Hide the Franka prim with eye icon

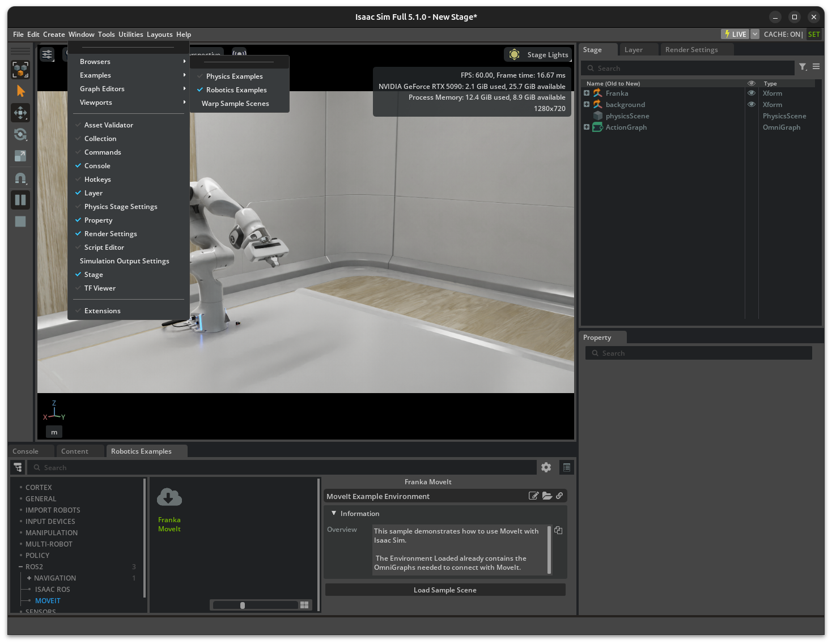[x=752, y=93]
